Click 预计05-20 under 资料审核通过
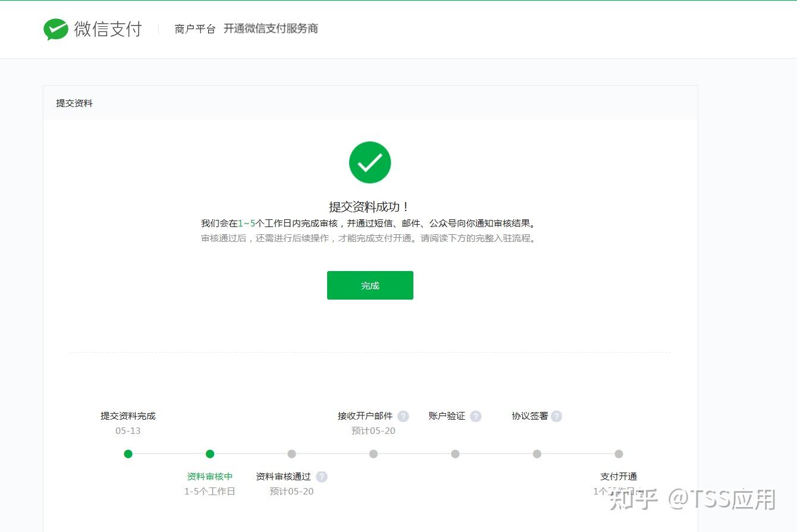Viewport: 797px width, 532px height. click(x=291, y=492)
